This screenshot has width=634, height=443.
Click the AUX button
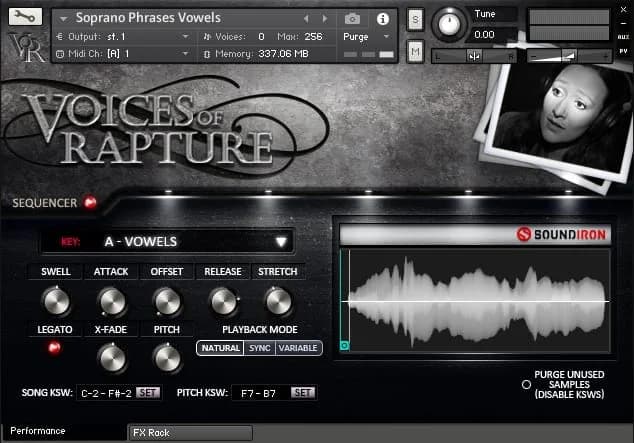click(623, 37)
